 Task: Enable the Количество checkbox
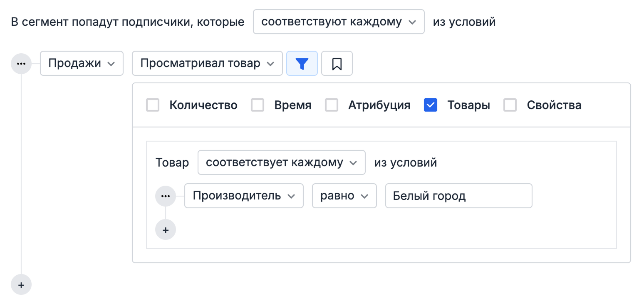coord(152,105)
